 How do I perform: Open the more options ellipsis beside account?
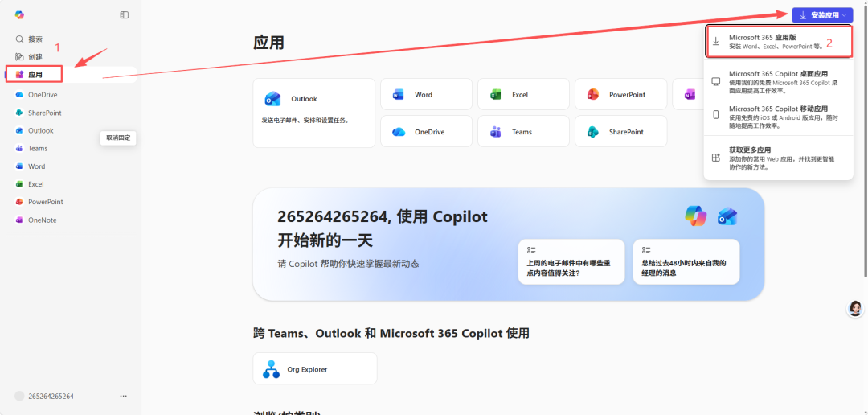(124, 397)
